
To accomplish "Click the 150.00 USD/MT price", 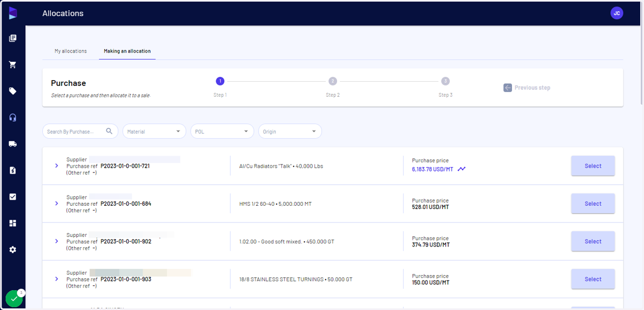I will (x=431, y=282).
